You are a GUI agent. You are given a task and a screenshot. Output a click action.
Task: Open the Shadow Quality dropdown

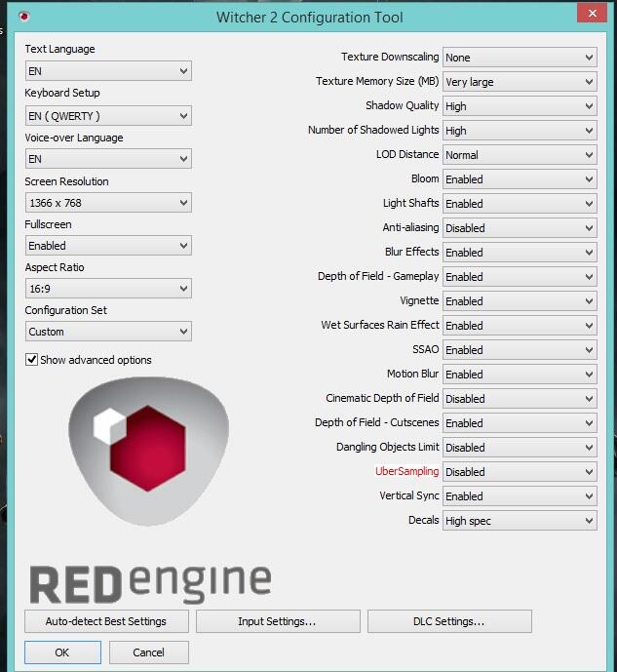tap(520, 106)
